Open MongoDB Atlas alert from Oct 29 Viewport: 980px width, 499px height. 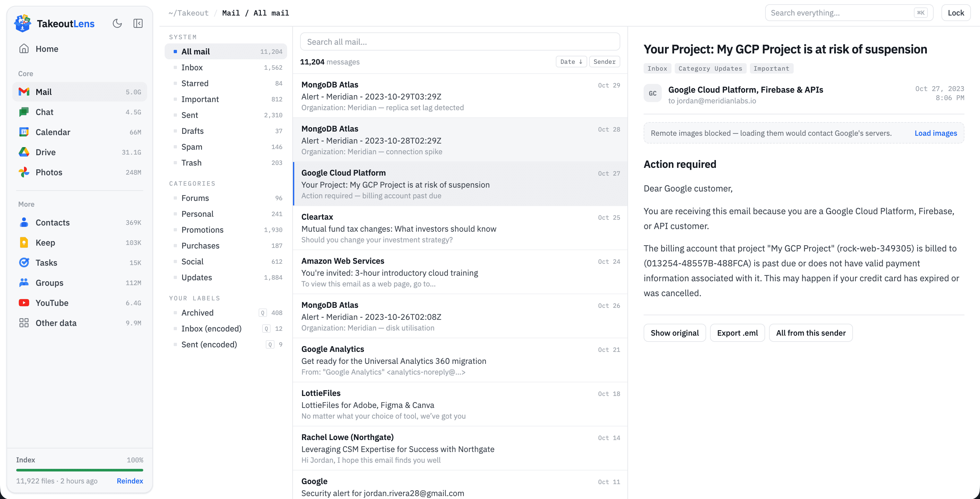click(x=460, y=96)
